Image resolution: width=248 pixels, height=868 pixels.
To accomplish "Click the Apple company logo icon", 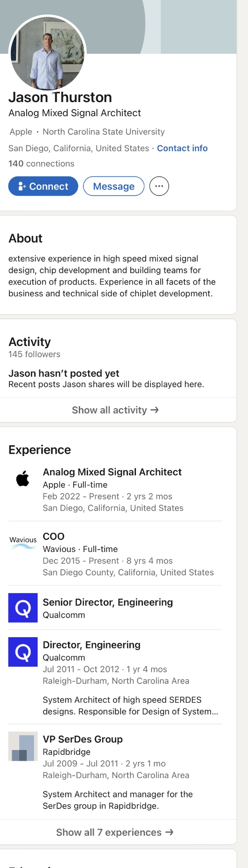I will pos(23,478).
